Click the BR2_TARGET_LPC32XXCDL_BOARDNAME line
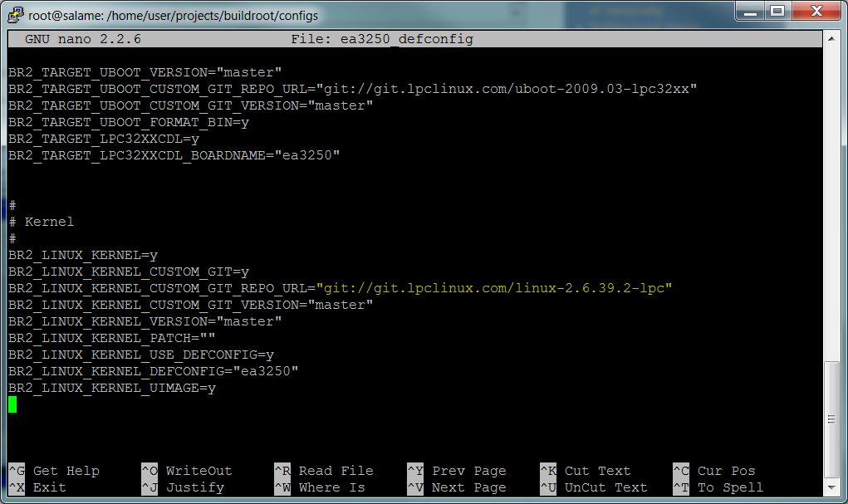Image resolution: width=848 pixels, height=504 pixels. point(174,155)
